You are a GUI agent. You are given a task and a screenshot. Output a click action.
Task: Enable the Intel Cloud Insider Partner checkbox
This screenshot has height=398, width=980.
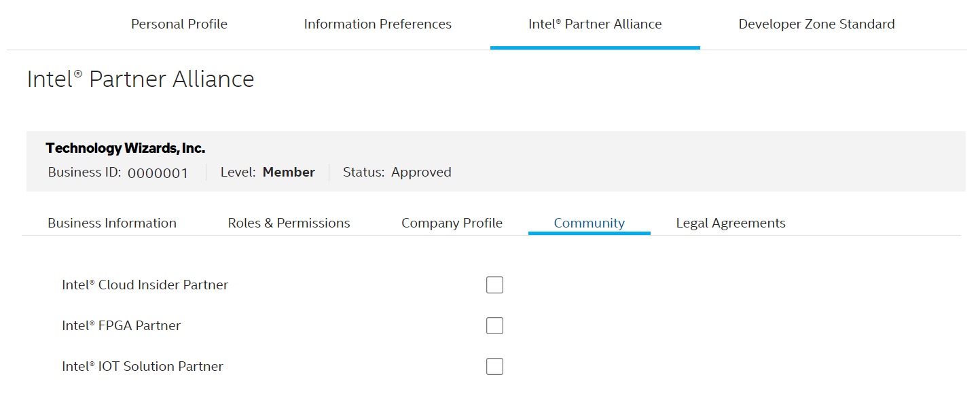click(x=494, y=285)
